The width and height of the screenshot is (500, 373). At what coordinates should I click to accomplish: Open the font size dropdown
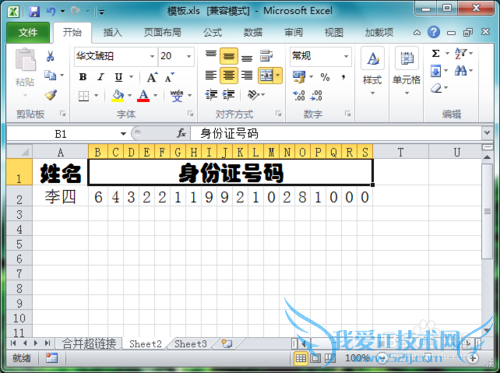click(189, 56)
